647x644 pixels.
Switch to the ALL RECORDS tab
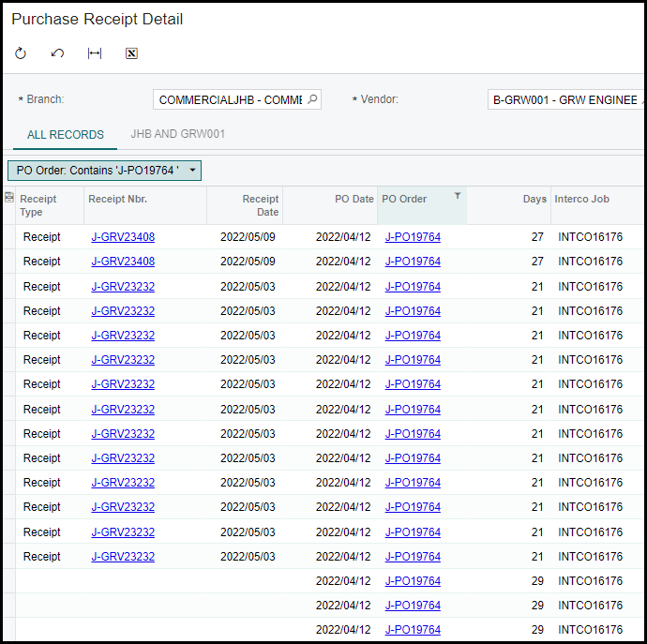point(66,135)
